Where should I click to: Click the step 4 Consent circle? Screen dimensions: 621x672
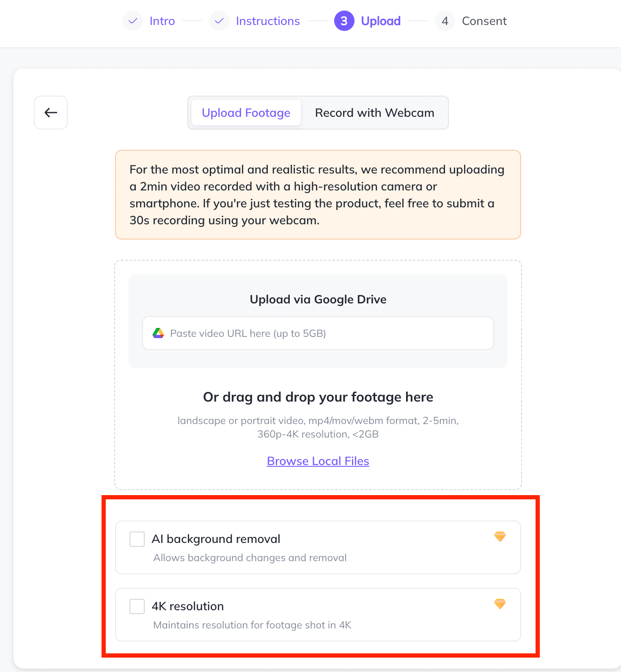tap(445, 21)
